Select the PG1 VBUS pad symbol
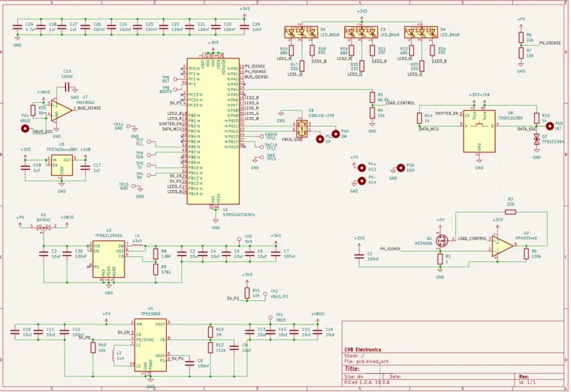 [x=25, y=128]
